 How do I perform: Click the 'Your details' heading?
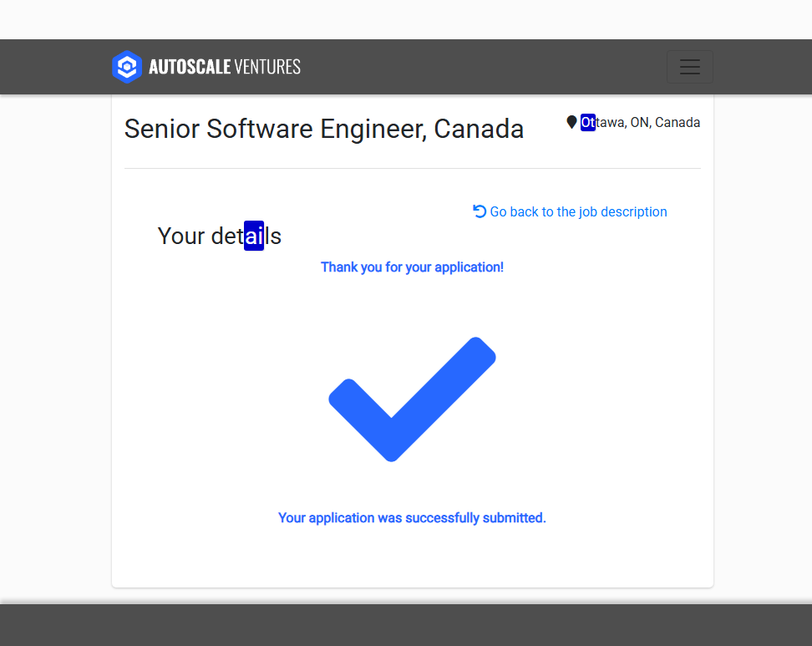pyautogui.click(x=219, y=236)
